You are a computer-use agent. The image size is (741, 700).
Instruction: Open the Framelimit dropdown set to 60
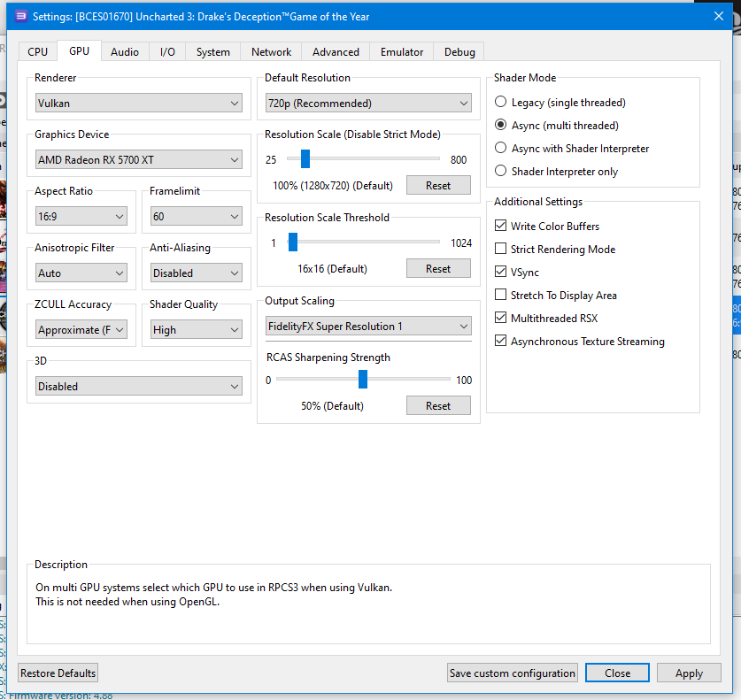pyautogui.click(x=196, y=217)
